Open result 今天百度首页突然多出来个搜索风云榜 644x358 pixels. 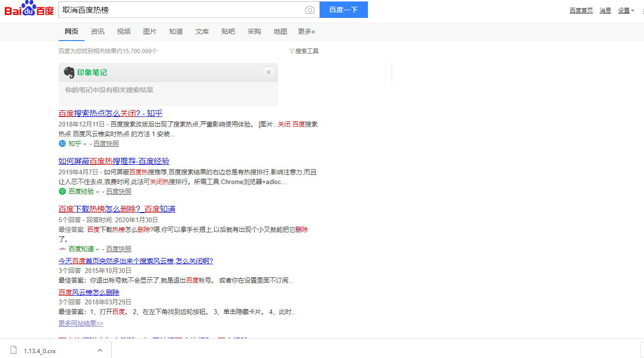coord(136,261)
